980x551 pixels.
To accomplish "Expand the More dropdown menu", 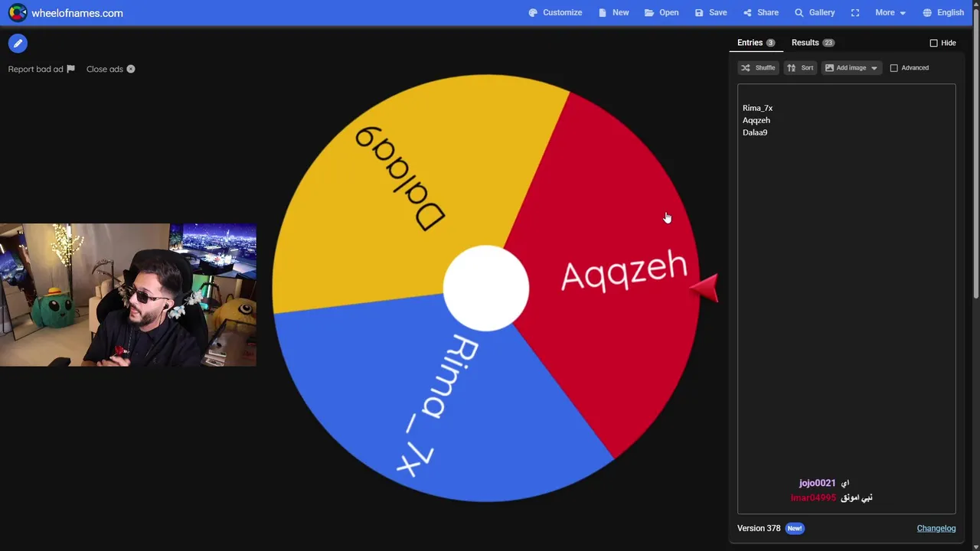I will click(890, 13).
